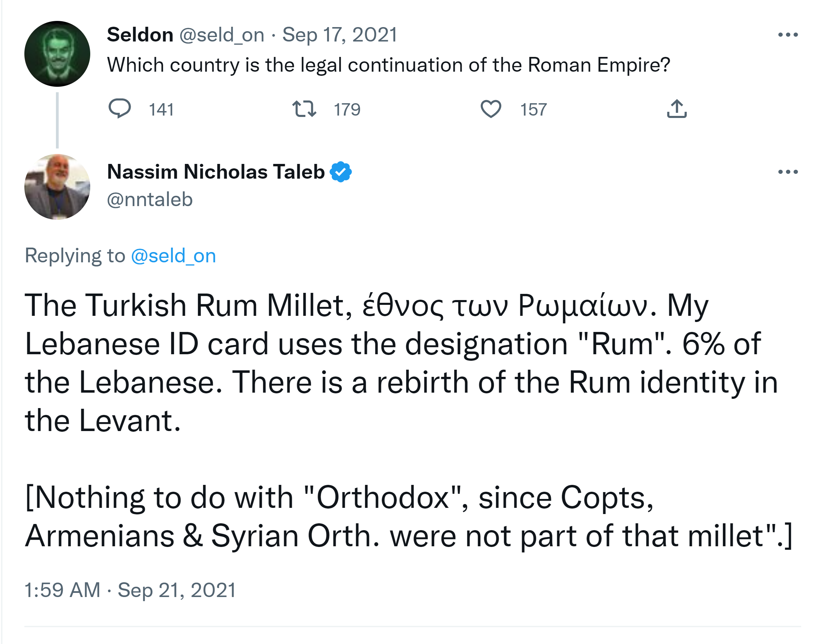The height and width of the screenshot is (644, 818).
Task: Click the @nntaleb handle
Action: tap(150, 200)
